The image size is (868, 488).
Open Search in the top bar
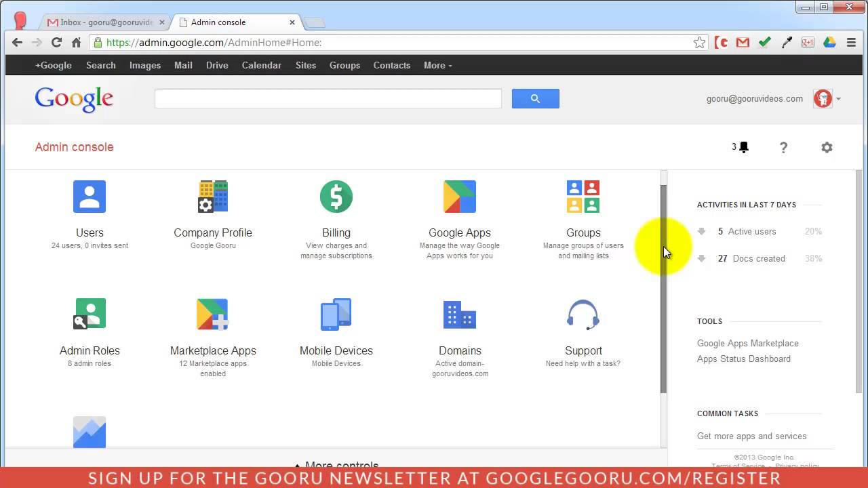101,65
